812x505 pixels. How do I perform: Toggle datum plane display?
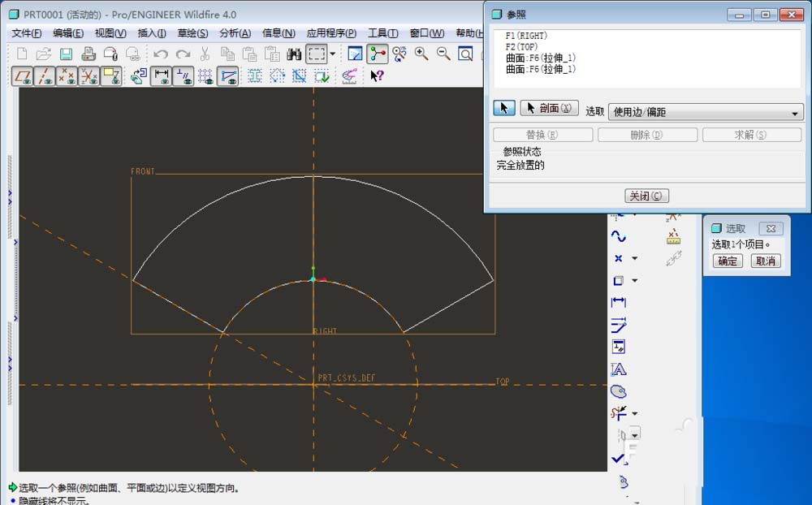[23, 76]
